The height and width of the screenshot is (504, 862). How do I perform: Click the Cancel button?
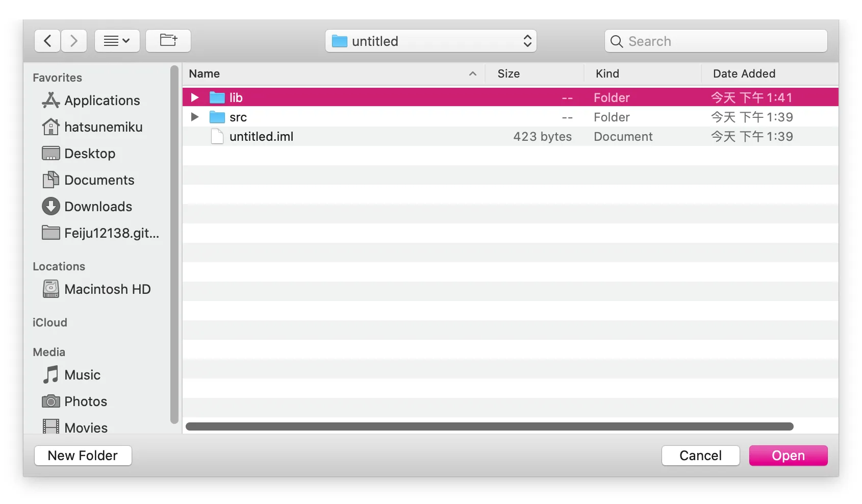coord(700,456)
